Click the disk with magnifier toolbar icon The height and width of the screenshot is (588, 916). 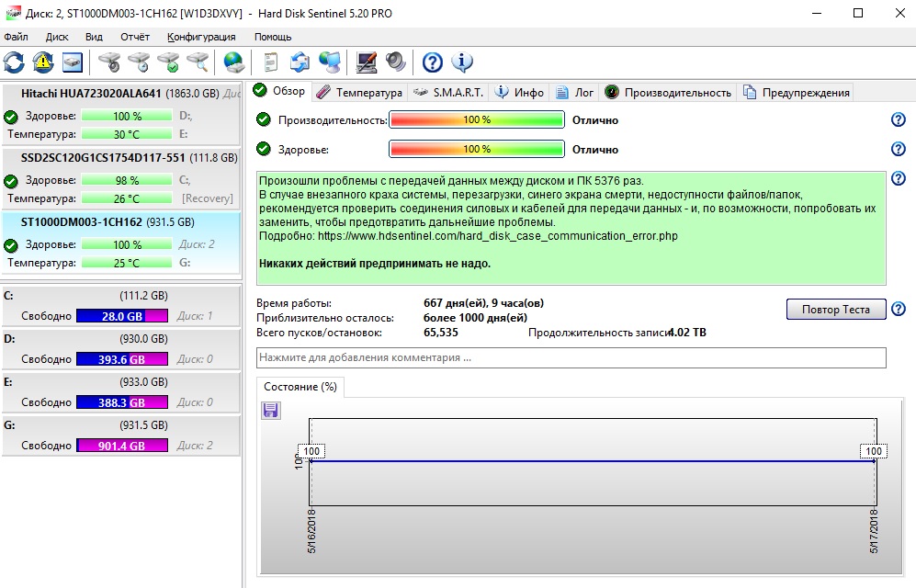pyautogui.click(x=198, y=62)
